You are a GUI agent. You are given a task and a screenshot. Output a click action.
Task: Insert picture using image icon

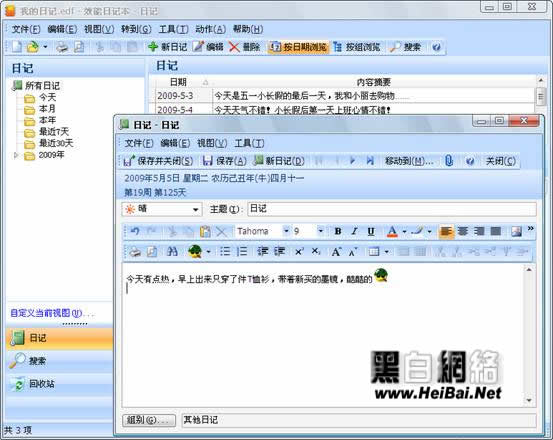[516, 231]
